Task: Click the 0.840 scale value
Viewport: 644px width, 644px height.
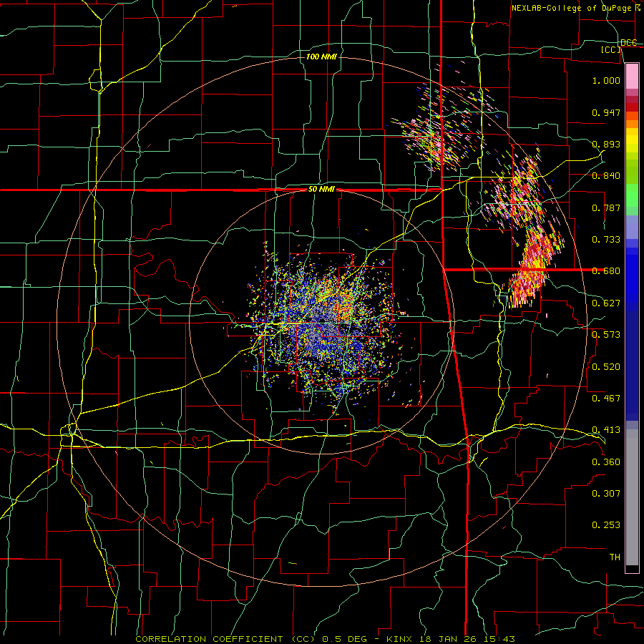Action: point(606,176)
